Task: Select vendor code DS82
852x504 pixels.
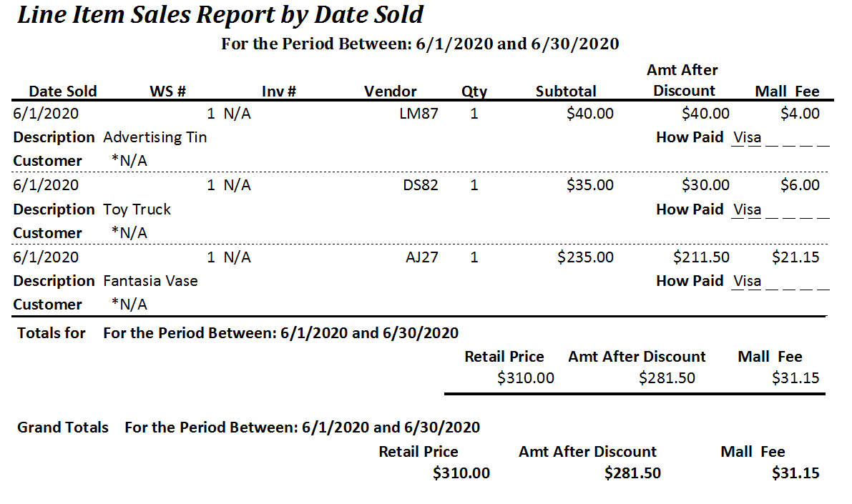Action: 420,185
